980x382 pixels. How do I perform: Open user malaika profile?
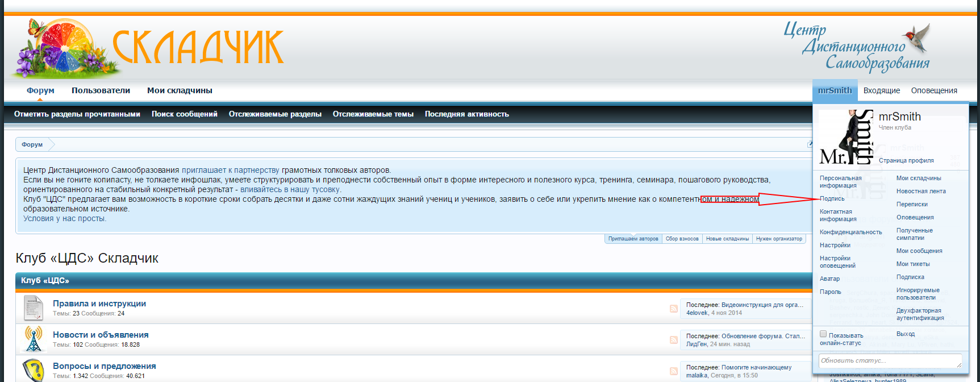697,375
